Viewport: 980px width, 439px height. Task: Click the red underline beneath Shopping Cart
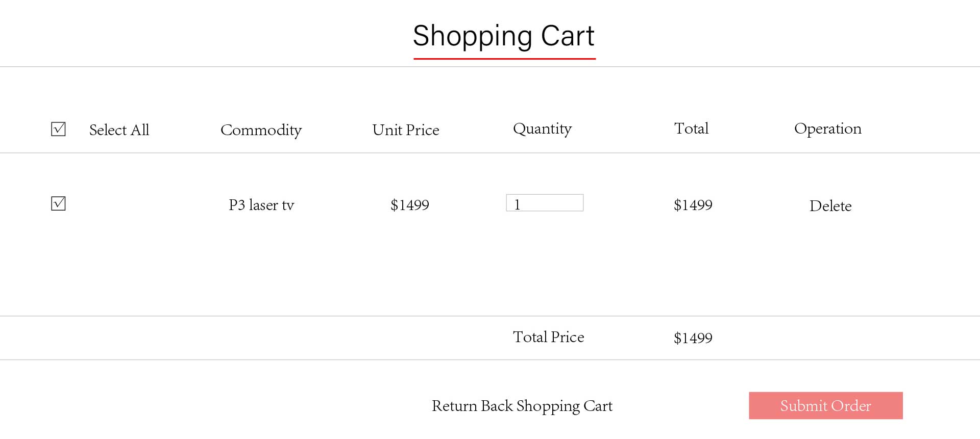point(504,59)
